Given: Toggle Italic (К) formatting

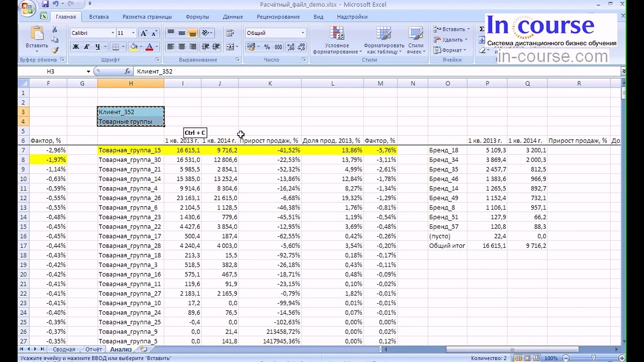Looking at the screenshot, I should 87,47.
